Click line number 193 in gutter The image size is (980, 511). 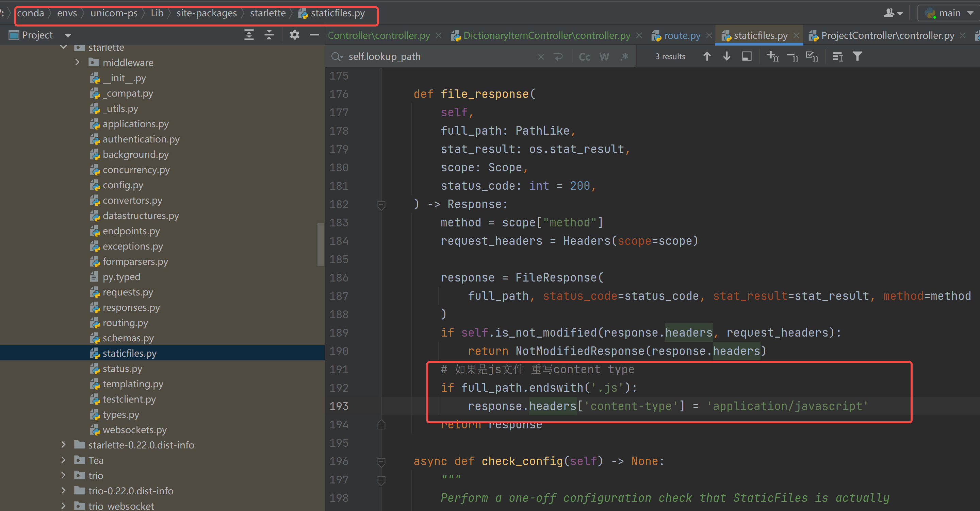339,406
